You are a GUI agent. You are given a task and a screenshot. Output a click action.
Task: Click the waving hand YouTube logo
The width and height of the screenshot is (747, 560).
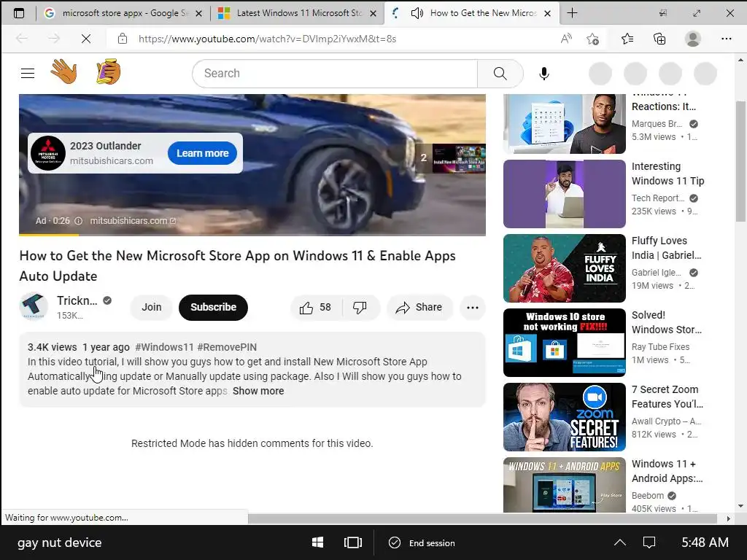[64, 72]
